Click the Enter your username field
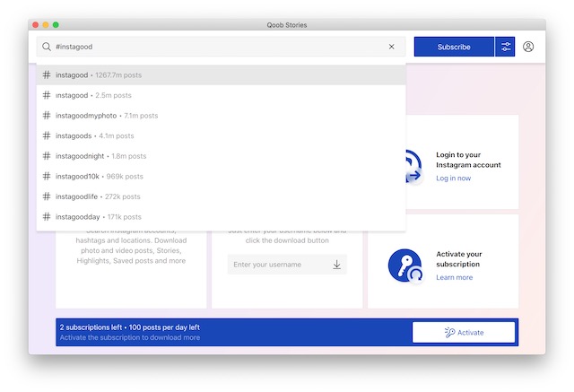 pos(287,265)
